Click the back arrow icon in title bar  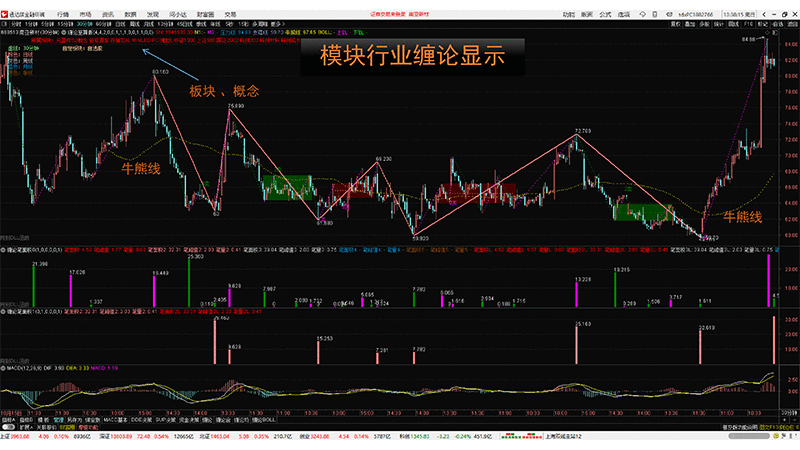(765, 14)
